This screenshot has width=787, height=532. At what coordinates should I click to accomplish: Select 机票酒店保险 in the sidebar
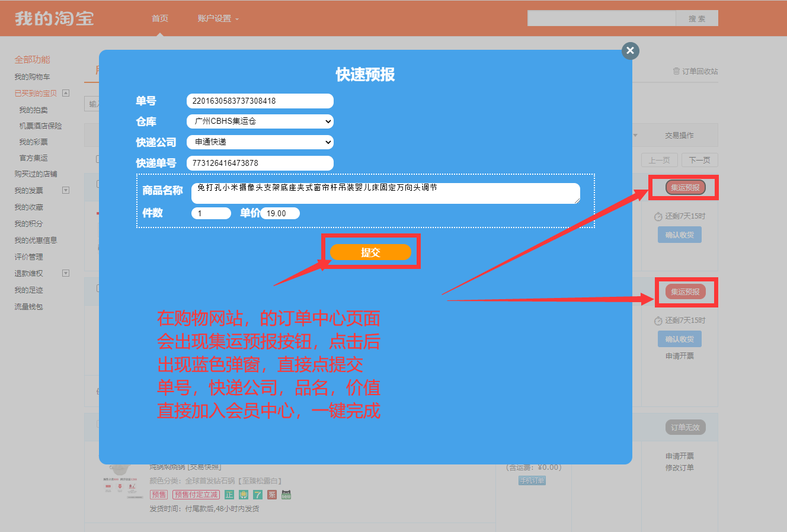click(x=40, y=126)
